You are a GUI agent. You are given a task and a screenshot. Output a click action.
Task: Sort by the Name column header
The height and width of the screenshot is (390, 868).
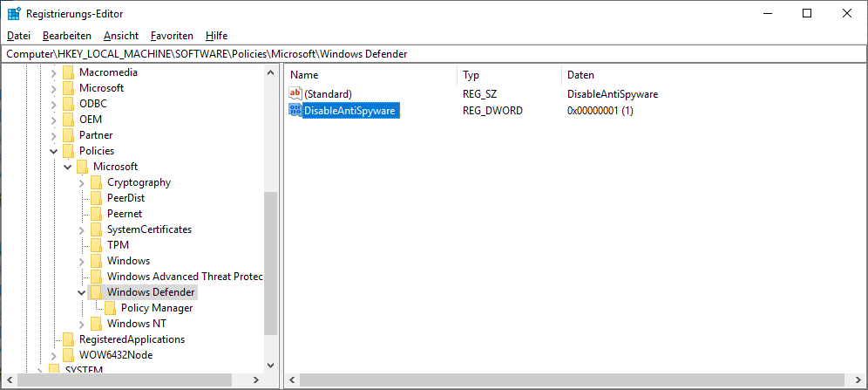pos(371,75)
